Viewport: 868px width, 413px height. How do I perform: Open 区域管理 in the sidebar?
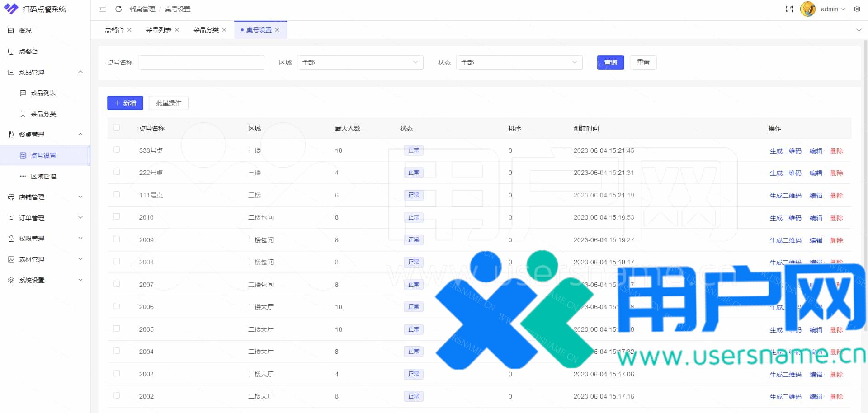(43, 176)
